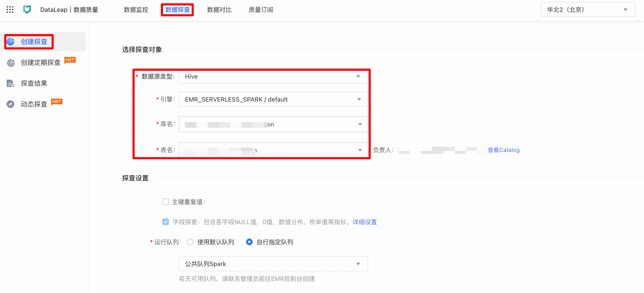Click the 创建探查 sidebar icon
644x293 pixels.
coord(10,41)
